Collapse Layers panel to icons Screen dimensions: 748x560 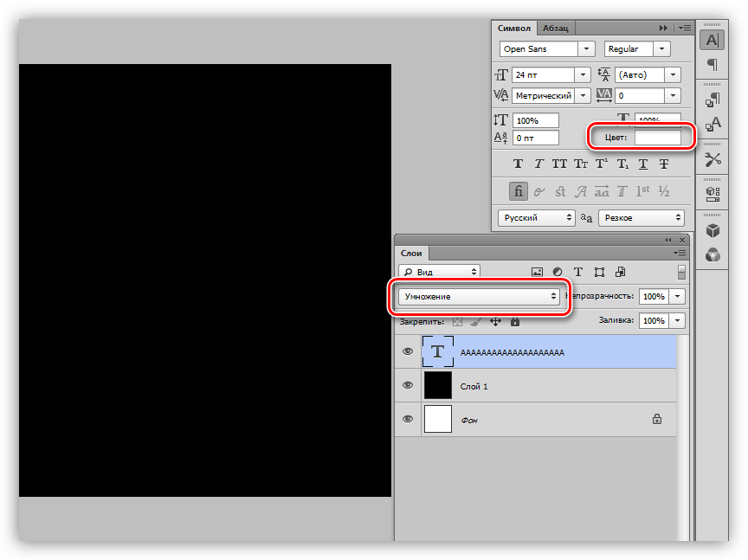[667, 240]
